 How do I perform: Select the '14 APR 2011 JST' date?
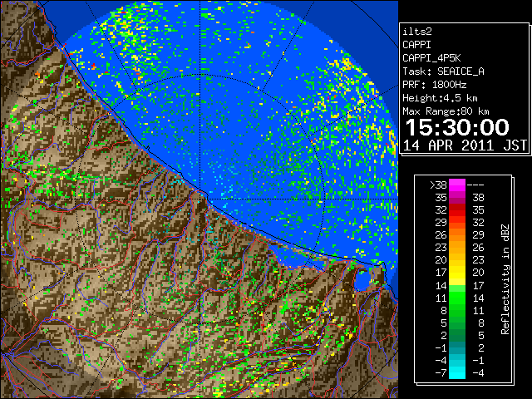(465, 145)
